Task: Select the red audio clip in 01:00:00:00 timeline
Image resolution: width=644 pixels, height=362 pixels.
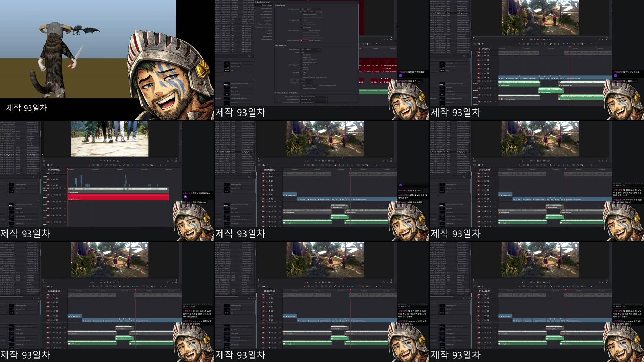Action: (118, 197)
